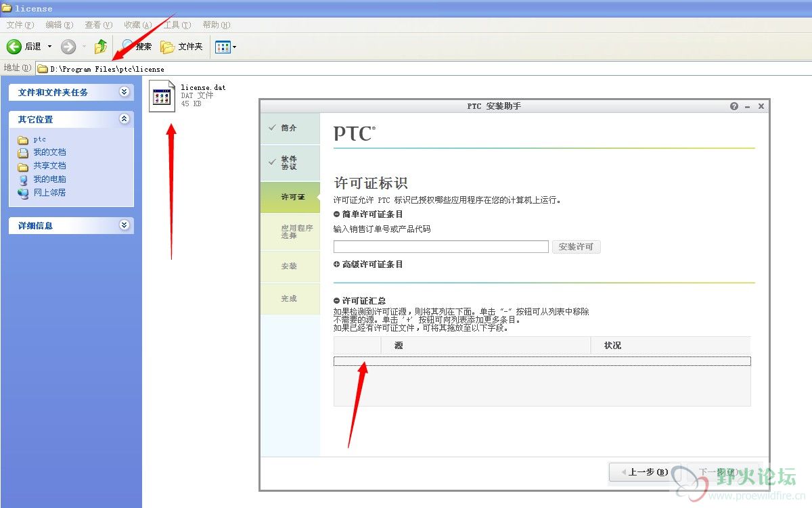Image resolution: width=812 pixels, height=508 pixels.
Task: Open the 文件(F) menu
Action: pyautogui.click(x=20, y=25)
